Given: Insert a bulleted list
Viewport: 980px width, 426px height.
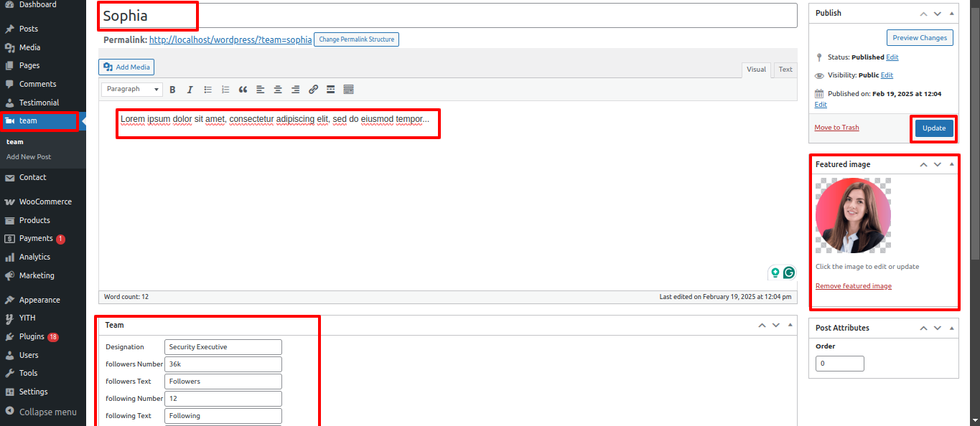Looking at the screenshot, I should (x=208, y=90).
